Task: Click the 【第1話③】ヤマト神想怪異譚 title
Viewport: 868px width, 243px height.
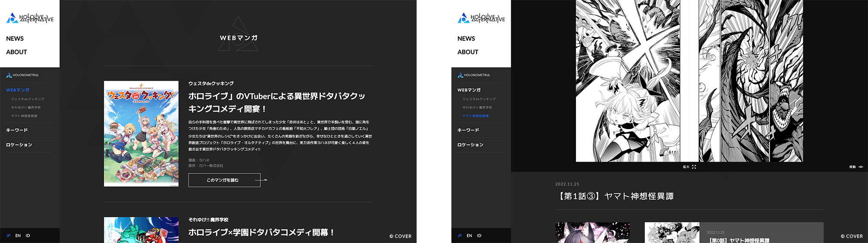Action: pos(615,196)
